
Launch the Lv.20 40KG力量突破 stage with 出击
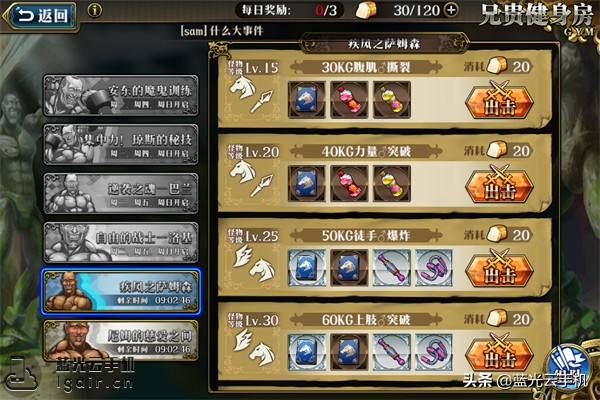[499, 184]
